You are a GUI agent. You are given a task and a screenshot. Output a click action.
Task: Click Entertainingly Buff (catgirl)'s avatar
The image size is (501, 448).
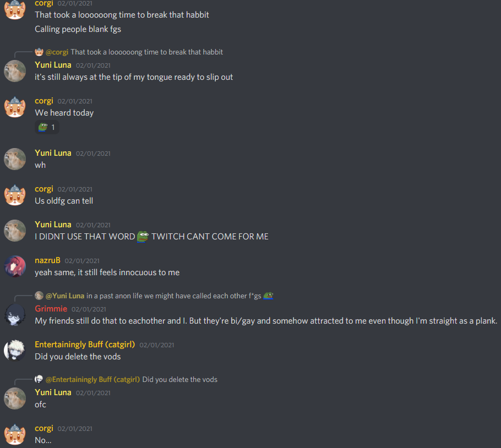15,350
